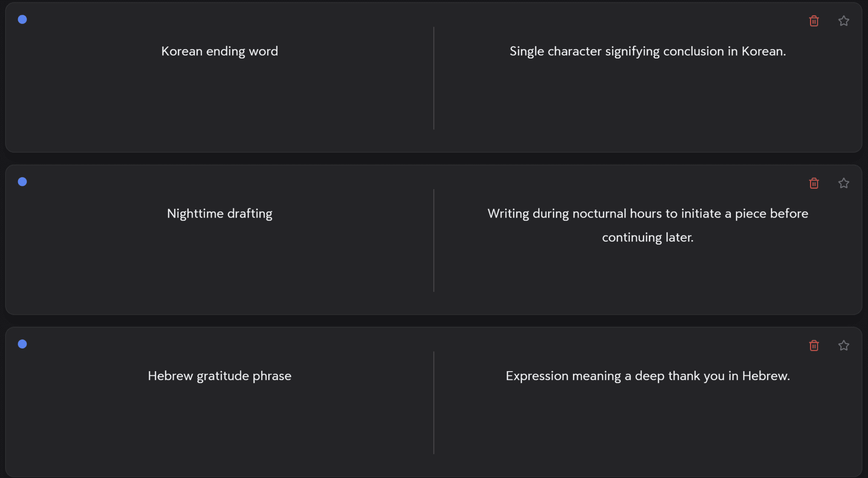
Task: Click the nocturnal writing definition text
Action: (648, 225)
